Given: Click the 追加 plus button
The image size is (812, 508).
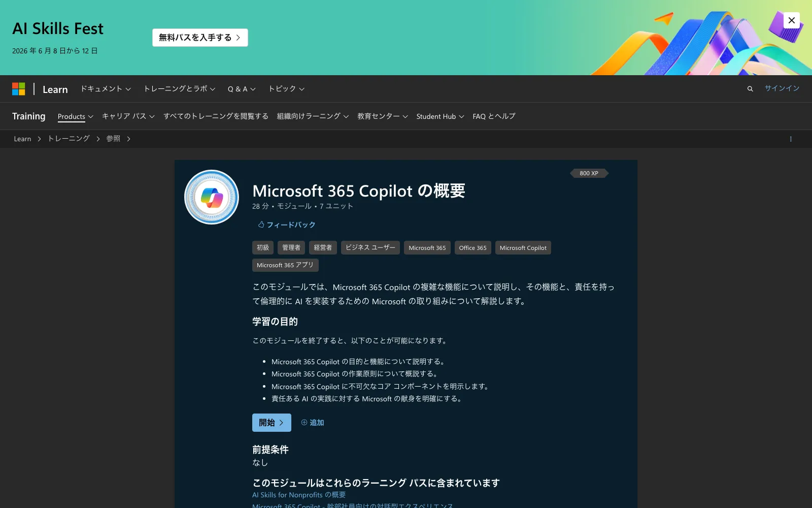Looking at the screenshot, I should 313,423.
